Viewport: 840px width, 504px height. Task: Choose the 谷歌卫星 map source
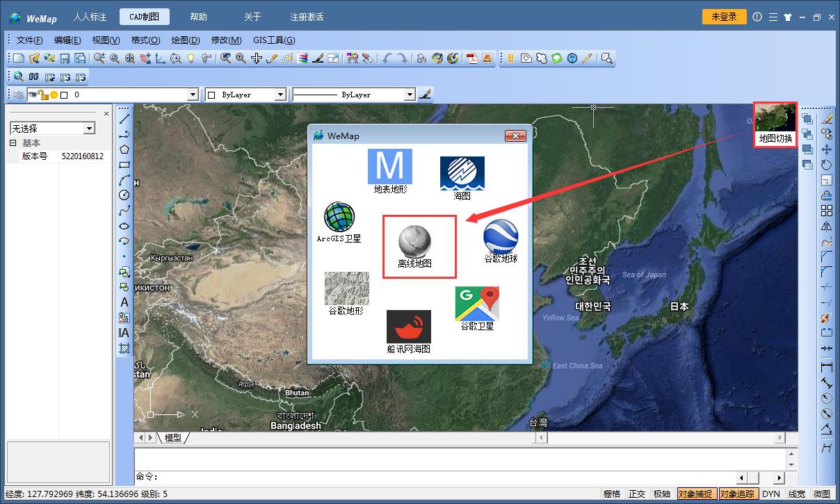(478, 309)
